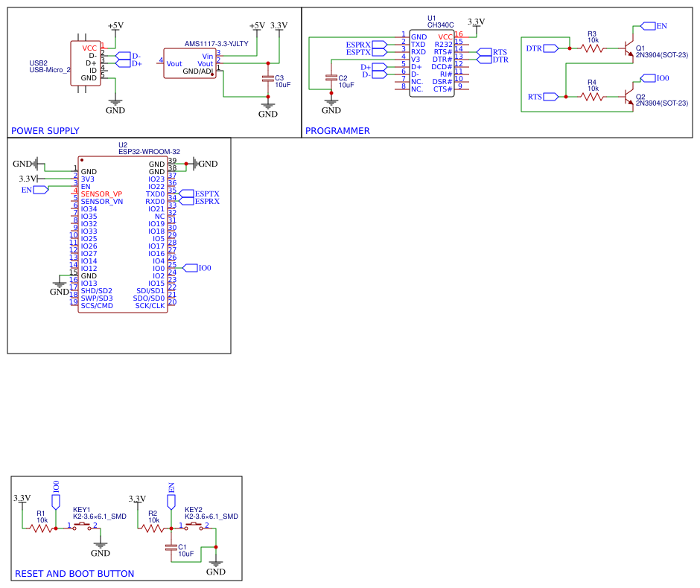The width and height of the screenshot is (700, 588).
Task: Click capacitor C3 10uF symbol
Action: click(x=268, y=78)
